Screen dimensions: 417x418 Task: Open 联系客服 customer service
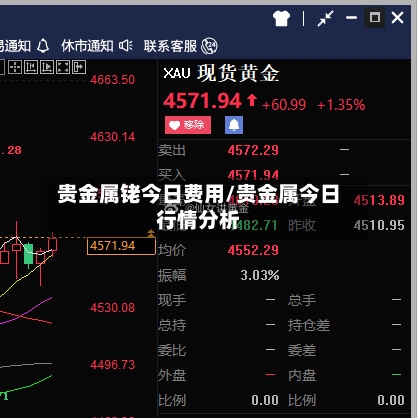170,46
